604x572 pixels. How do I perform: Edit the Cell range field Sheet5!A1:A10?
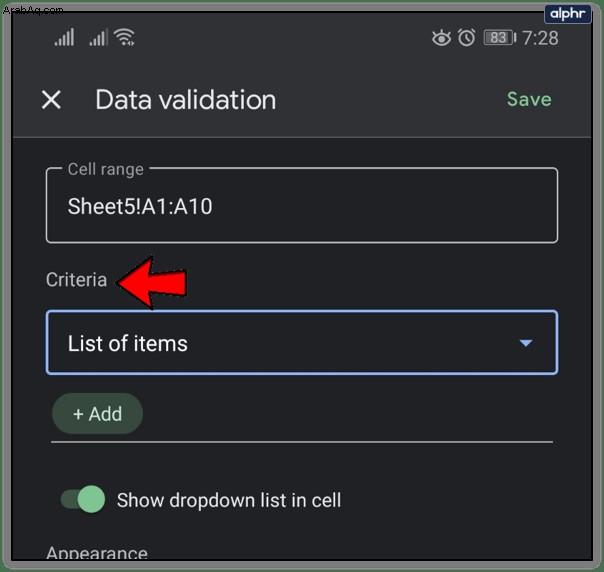(x=302, y=205)
